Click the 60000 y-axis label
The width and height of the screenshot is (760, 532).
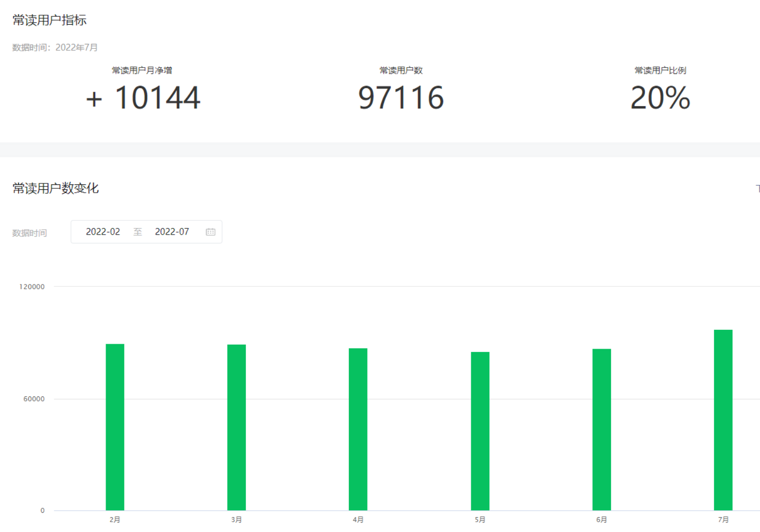coord(34,399)
